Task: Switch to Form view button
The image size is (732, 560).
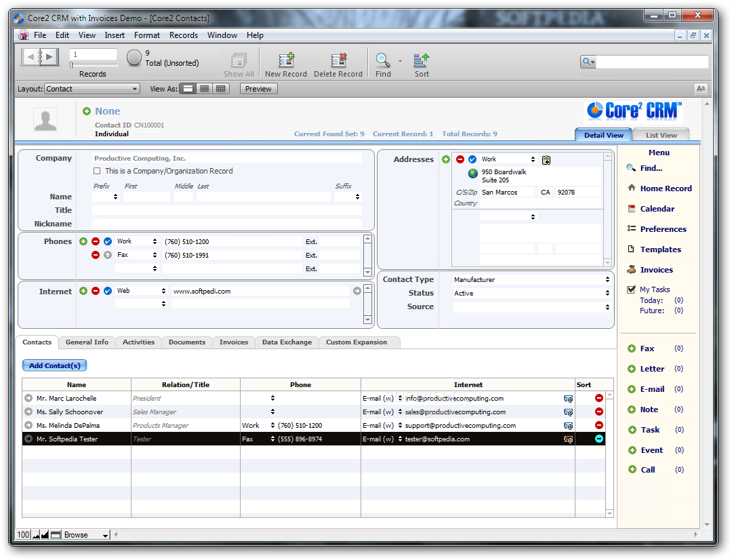Action: coord(188,89)
